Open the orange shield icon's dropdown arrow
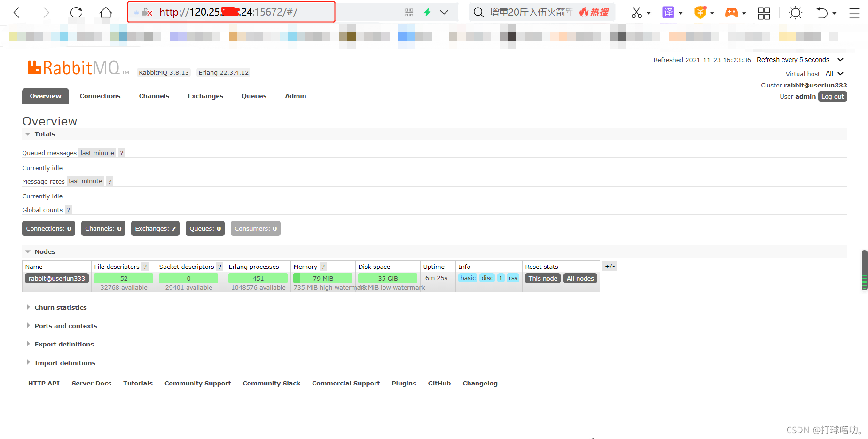Viewport: 868px width, 439px height. (712, 13)
